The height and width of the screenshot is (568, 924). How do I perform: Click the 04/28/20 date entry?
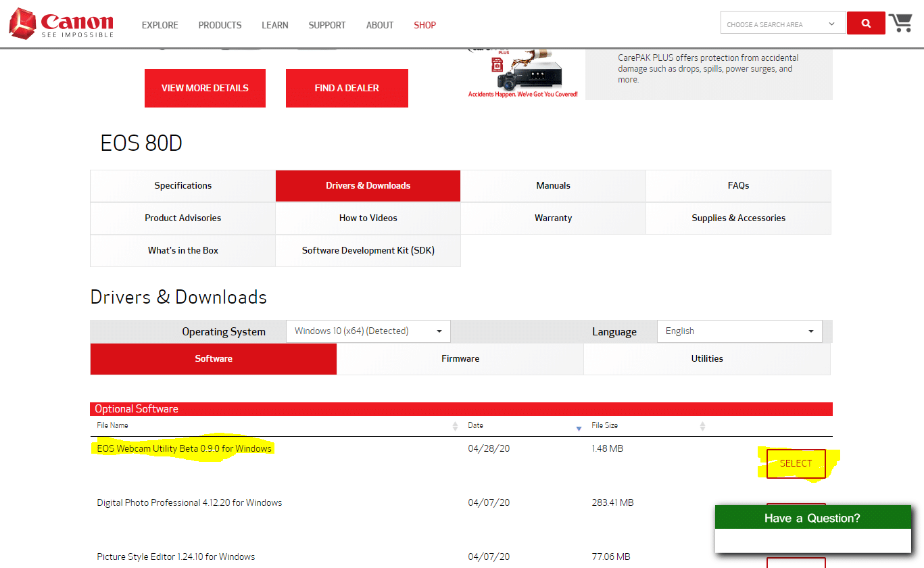pos(489,448)
